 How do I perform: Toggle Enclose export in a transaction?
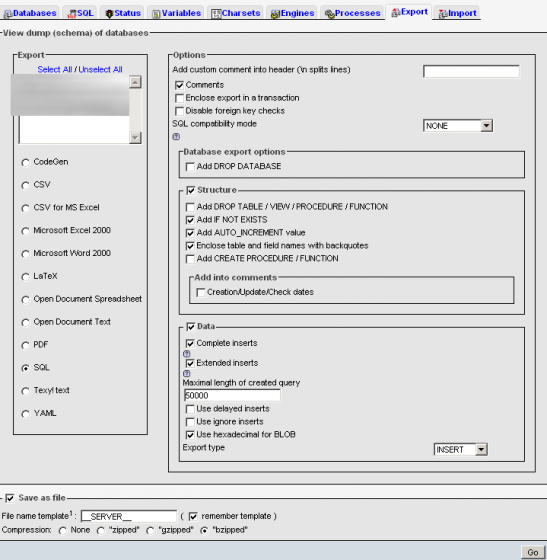(180, 98)
